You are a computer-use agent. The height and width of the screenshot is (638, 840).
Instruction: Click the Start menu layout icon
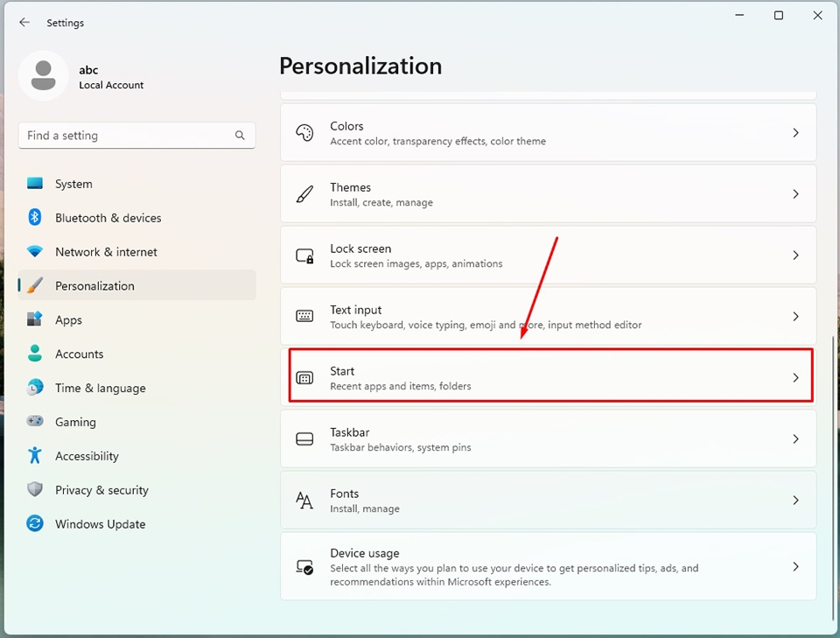click(304, 378)
